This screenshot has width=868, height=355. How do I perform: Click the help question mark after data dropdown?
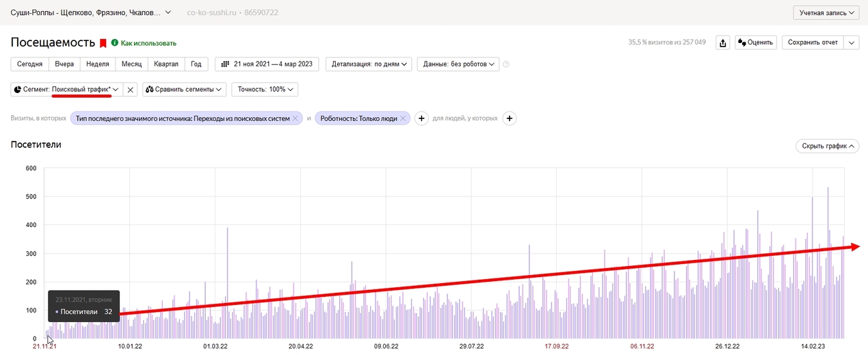506,64
